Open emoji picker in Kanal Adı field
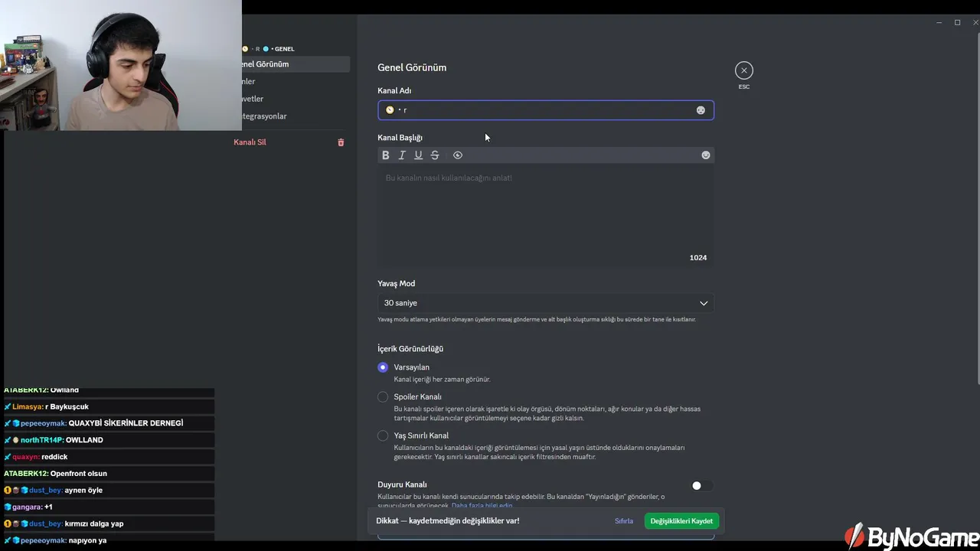This screenshot has height=551, width=980. pyautogui.click(x=701, y=110)
